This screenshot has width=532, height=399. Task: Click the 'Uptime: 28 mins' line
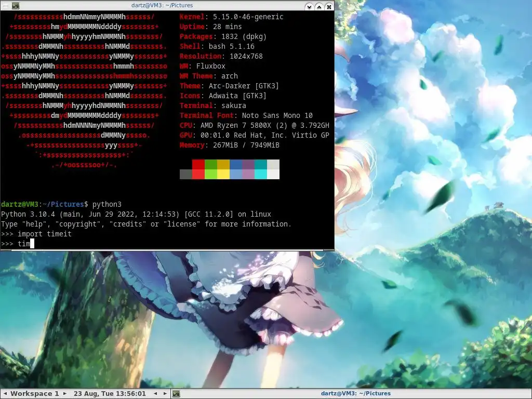click(x=211, y=26)
